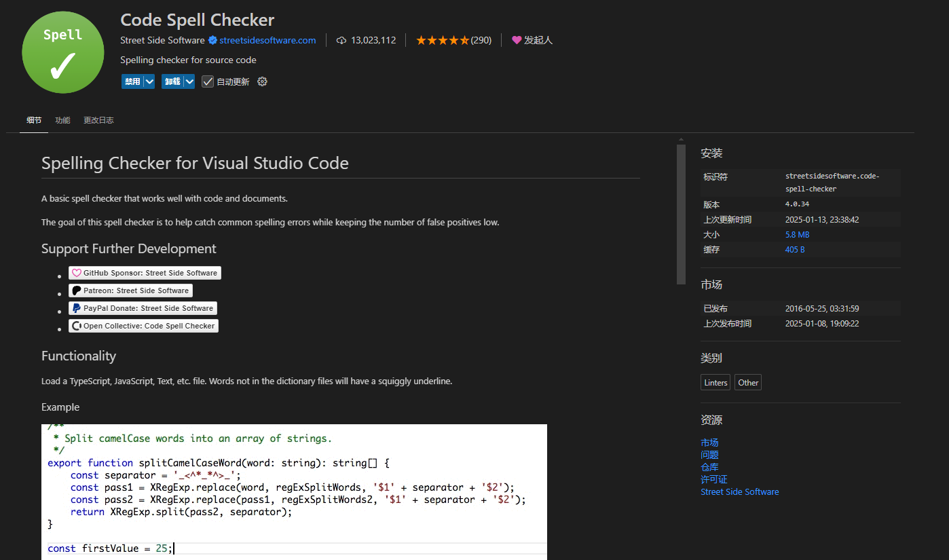The height and width of the screenshot is (560, 949).
Task: Click the pink heart sponsor icon
Action: pyautogui.click(x=517, y=40)
